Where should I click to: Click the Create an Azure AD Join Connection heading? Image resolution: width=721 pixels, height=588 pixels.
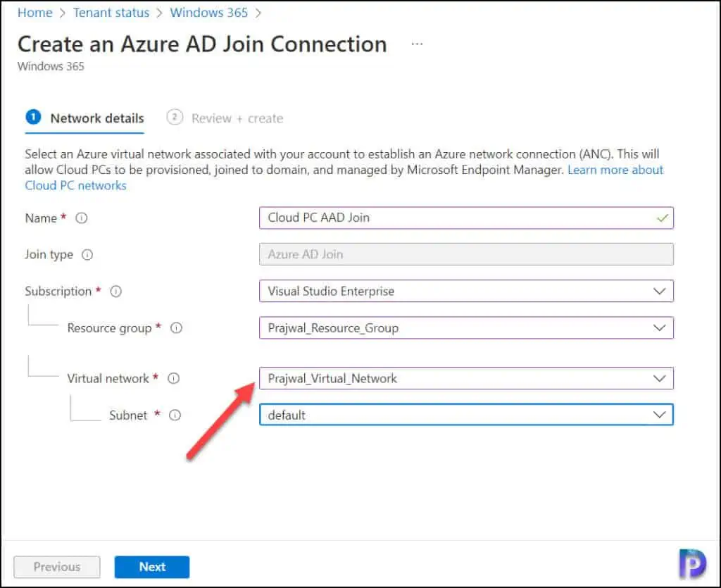(x=202, y=44)
